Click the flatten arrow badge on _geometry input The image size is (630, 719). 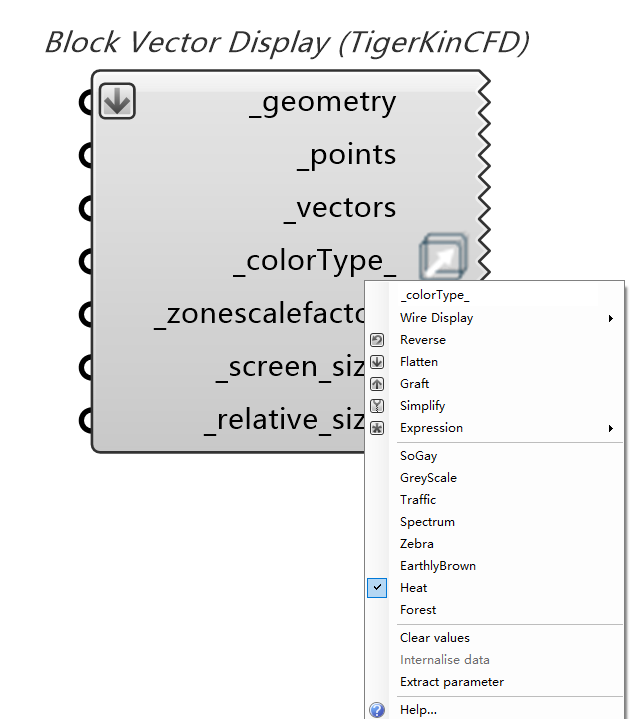(117, 101)
